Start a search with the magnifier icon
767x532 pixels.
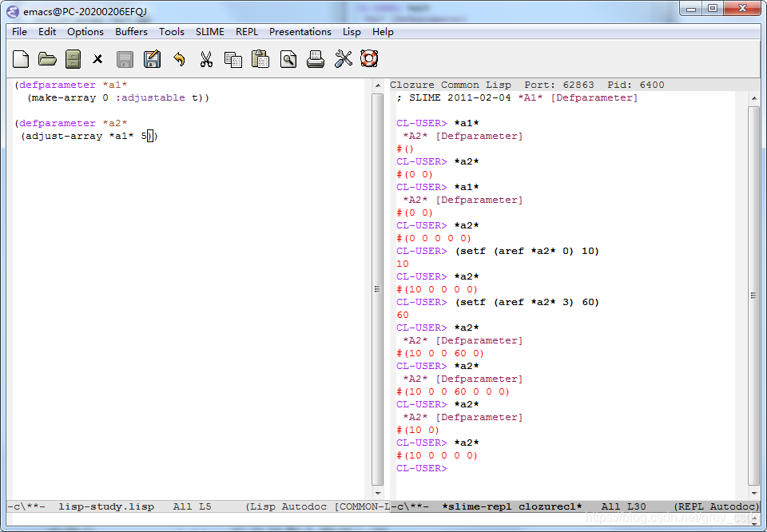coord(288,58)
